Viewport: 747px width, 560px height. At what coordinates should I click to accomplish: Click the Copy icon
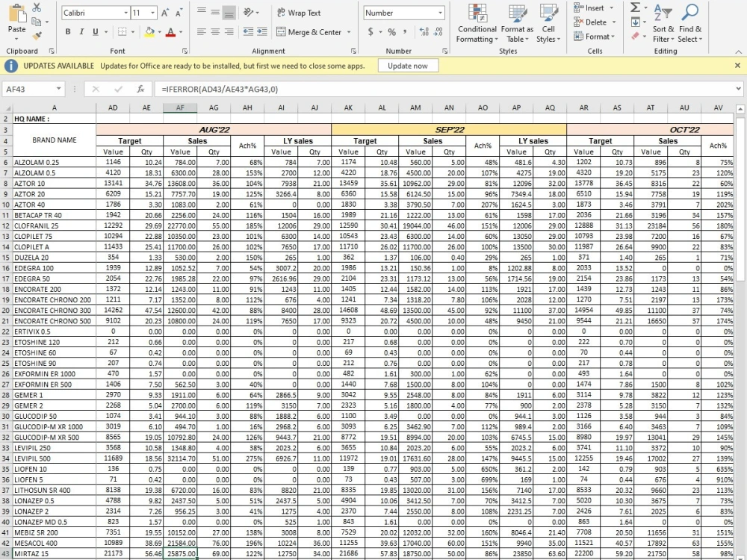(36, 22)
